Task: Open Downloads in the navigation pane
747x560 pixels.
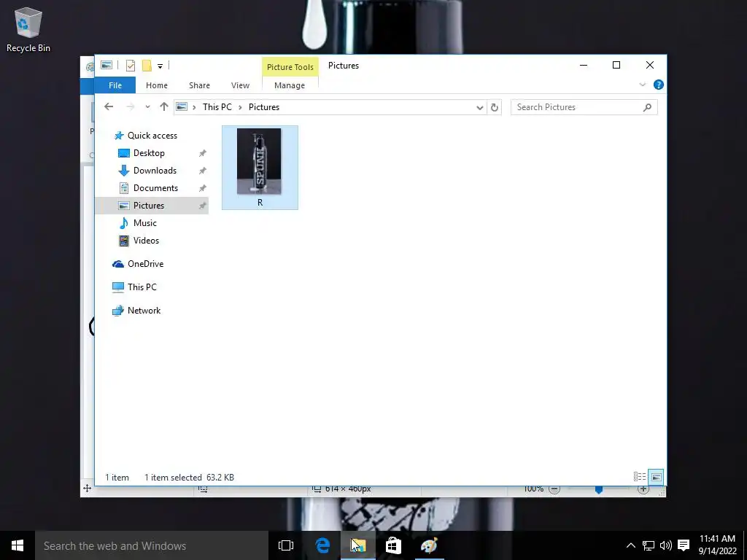Action: click(x=155, y=171)
